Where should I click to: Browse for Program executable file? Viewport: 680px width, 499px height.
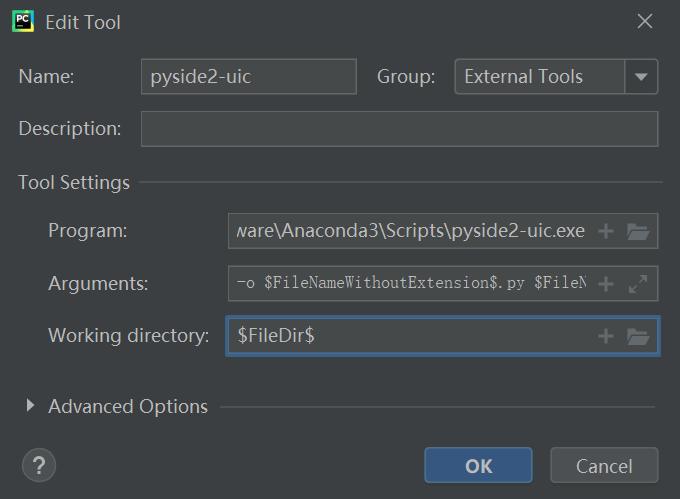point(638,232)
